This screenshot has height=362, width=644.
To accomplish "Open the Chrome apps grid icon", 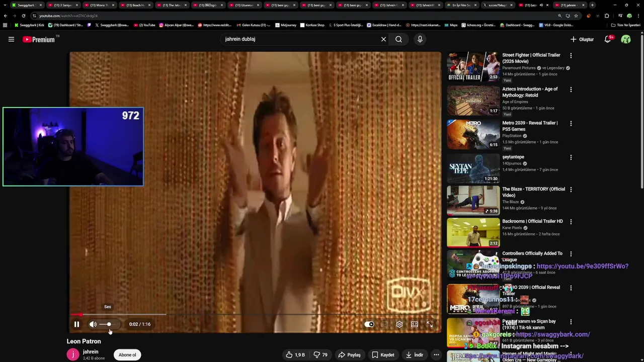I will point(5,25).
